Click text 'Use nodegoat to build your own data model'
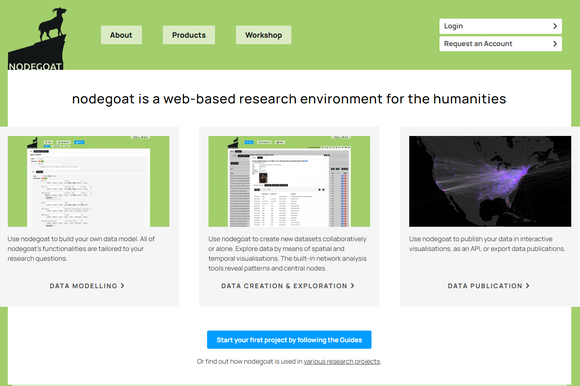The width and height of the screenshot is (580, 386). click(72, 239)
